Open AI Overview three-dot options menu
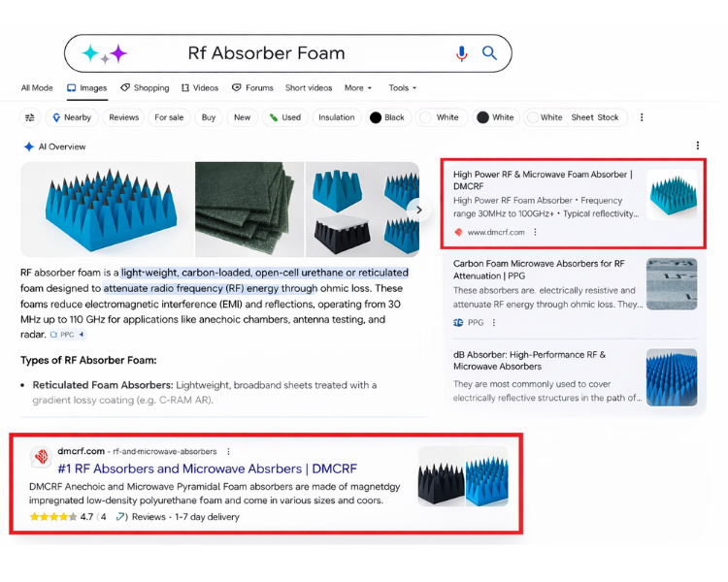The height and width of the screenshot is (582, 728). (697, 146)
